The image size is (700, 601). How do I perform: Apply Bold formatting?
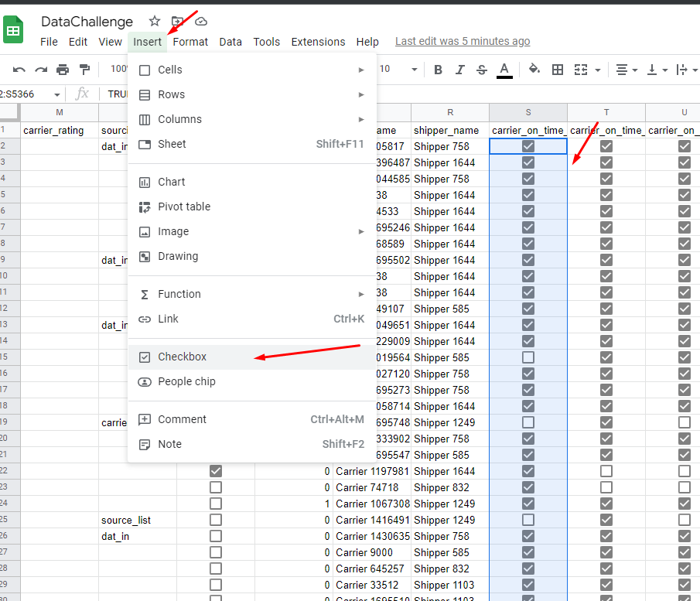(x=438, y=69)
